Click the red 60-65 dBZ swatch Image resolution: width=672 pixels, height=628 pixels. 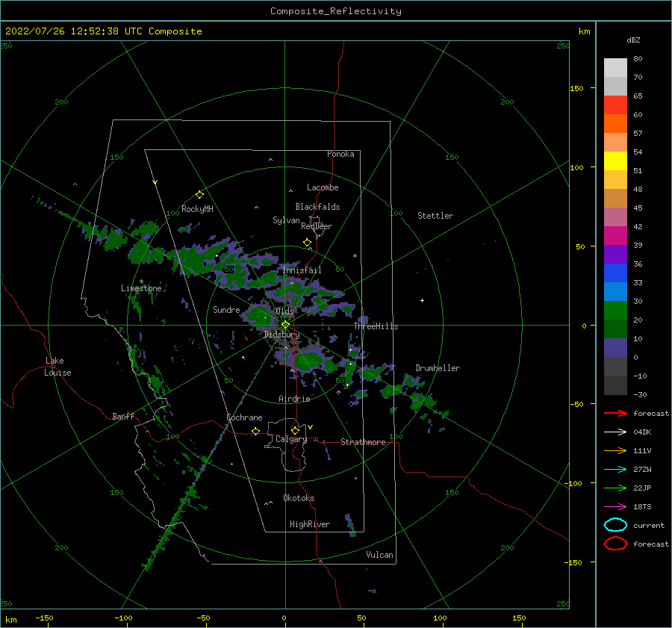[x=615, y=105]
